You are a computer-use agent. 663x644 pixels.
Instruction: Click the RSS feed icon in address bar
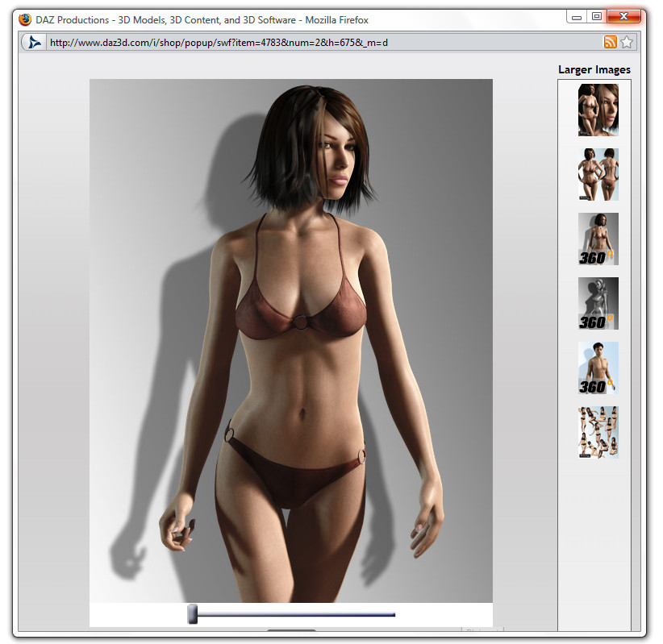[610, 42]
